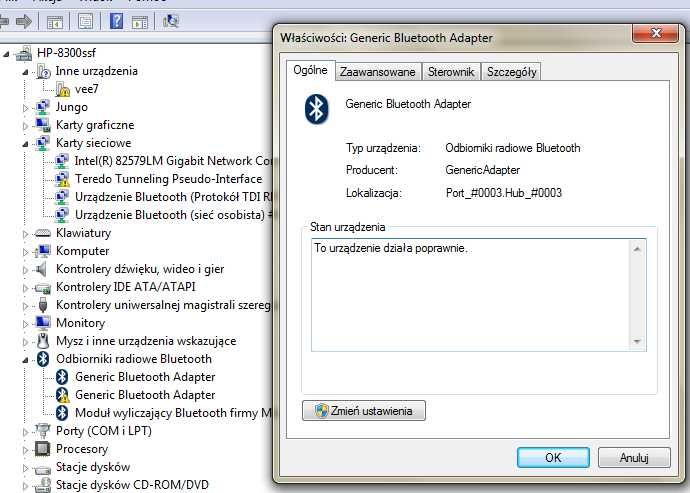The width and height of the screenshot is (690, 493).
Task: Expand the Karty graficzne branch
Action: 25,126
